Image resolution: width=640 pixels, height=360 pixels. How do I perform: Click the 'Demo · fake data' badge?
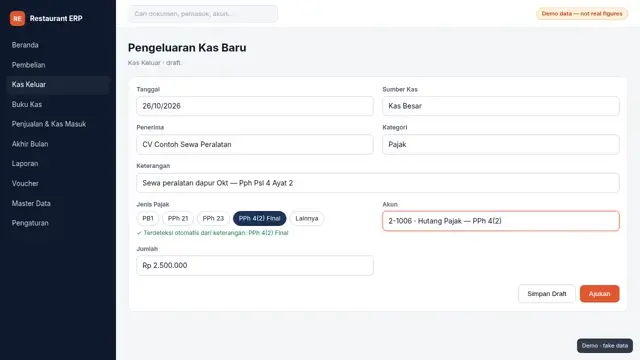pyautogui.click(x=605, y=346)
